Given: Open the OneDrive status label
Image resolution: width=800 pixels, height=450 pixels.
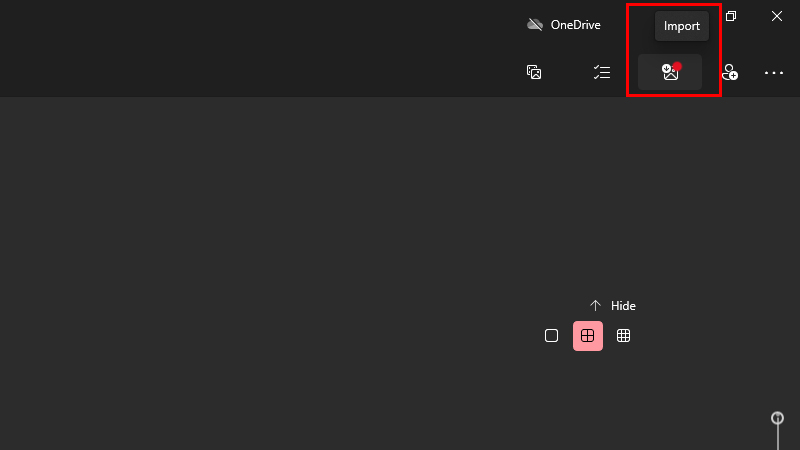Looking at the screenshot, I should point(576,24).
